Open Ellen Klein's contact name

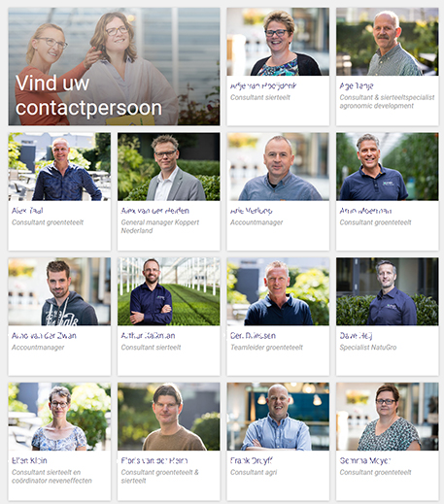click(x=29, y=460)
